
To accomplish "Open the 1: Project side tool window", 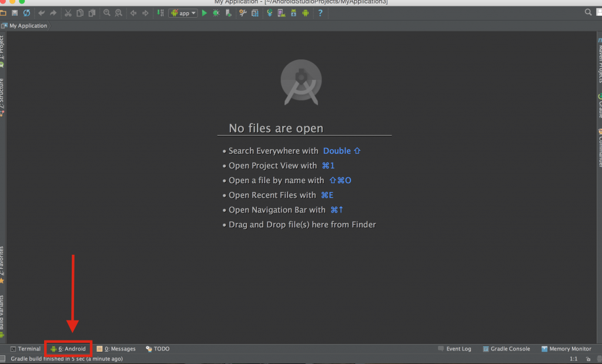I will 2,52.
